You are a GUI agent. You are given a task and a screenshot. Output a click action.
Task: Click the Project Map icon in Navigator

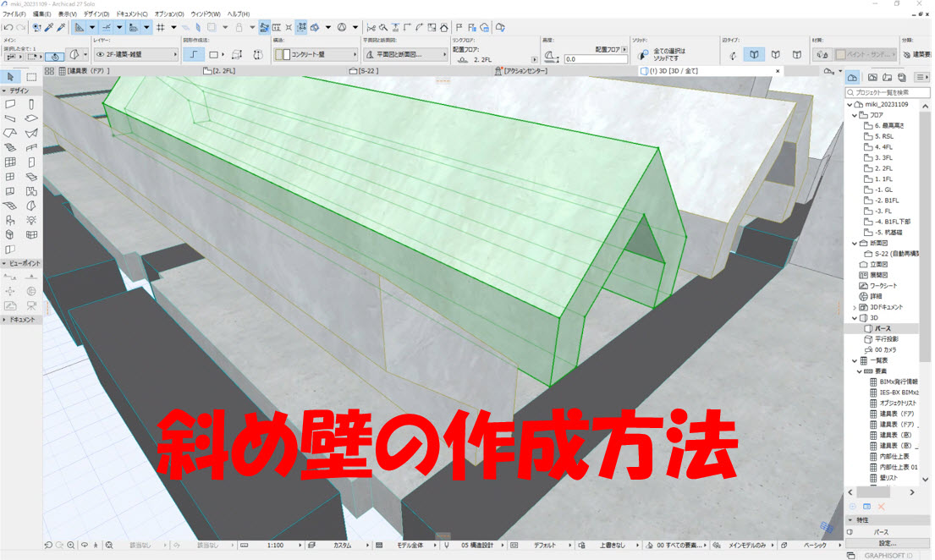click(x=852, y=76)
